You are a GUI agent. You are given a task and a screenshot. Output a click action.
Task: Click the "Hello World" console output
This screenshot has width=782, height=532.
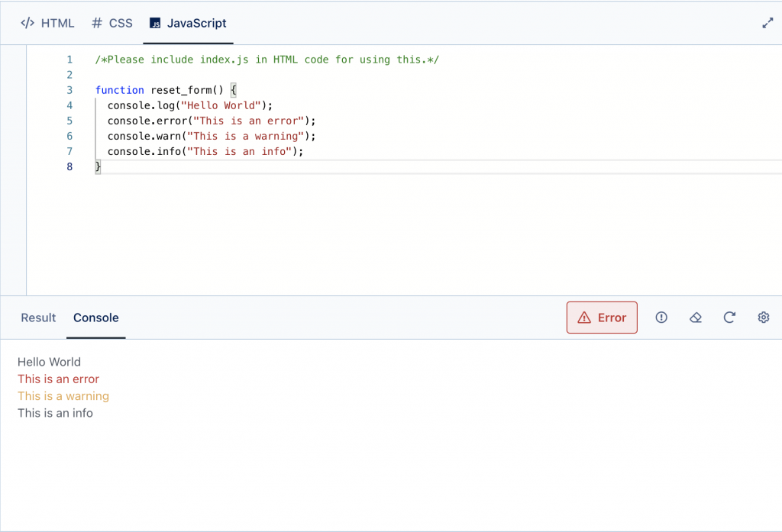(49, 362)
